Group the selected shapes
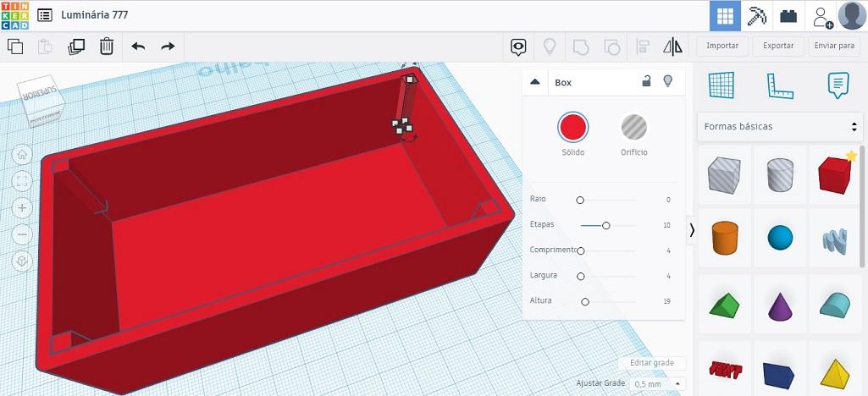 (580, 47)
